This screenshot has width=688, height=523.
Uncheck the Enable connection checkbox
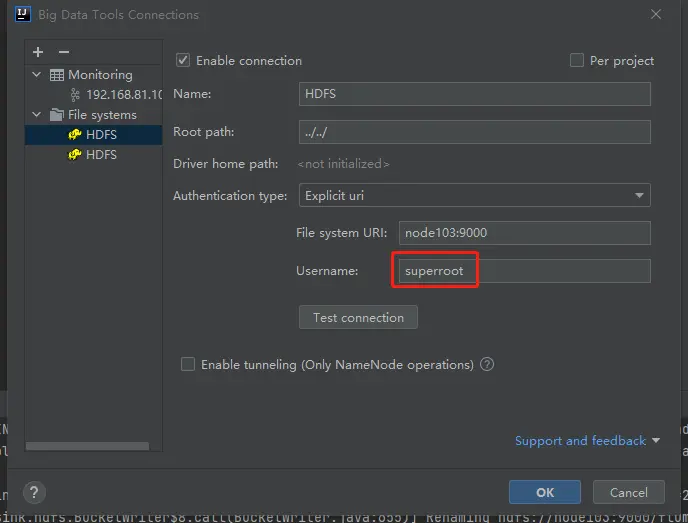point(183,60)
